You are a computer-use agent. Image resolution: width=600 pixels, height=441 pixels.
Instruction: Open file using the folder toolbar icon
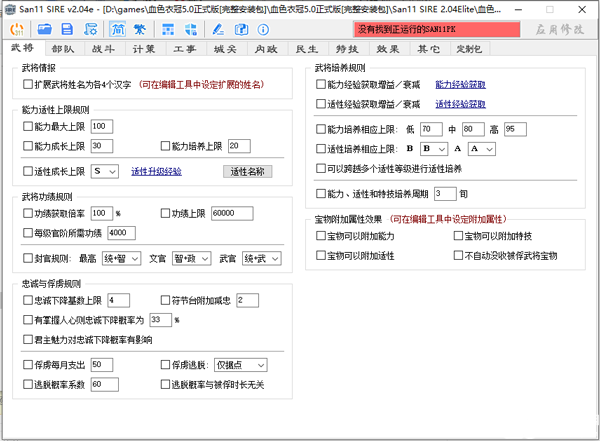pyautogui.click(x=46, y=29)
